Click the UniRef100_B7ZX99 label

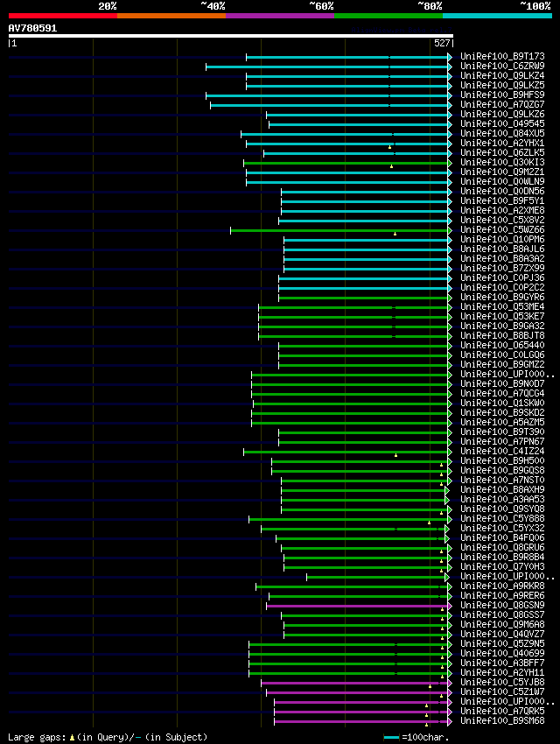point(502,268)
